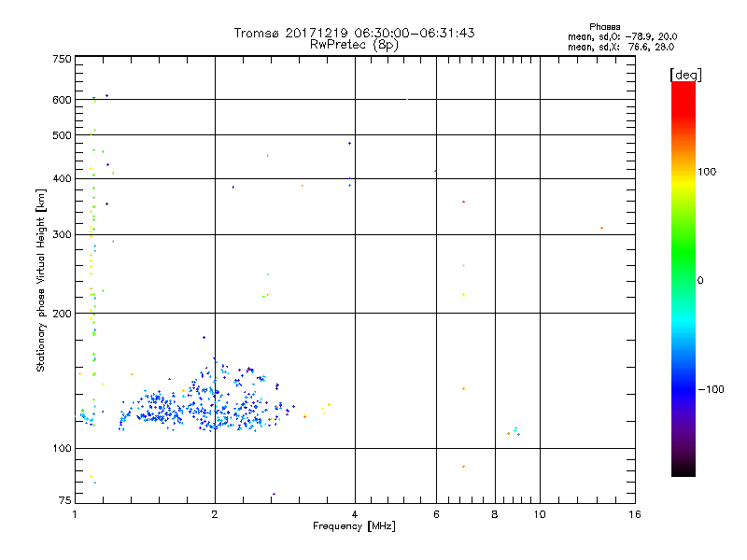Click the red data point above 350 km near 7 MHz
The height and width of the screenshot is (560, 747).
pyautogui.click(x=463, y=202)
